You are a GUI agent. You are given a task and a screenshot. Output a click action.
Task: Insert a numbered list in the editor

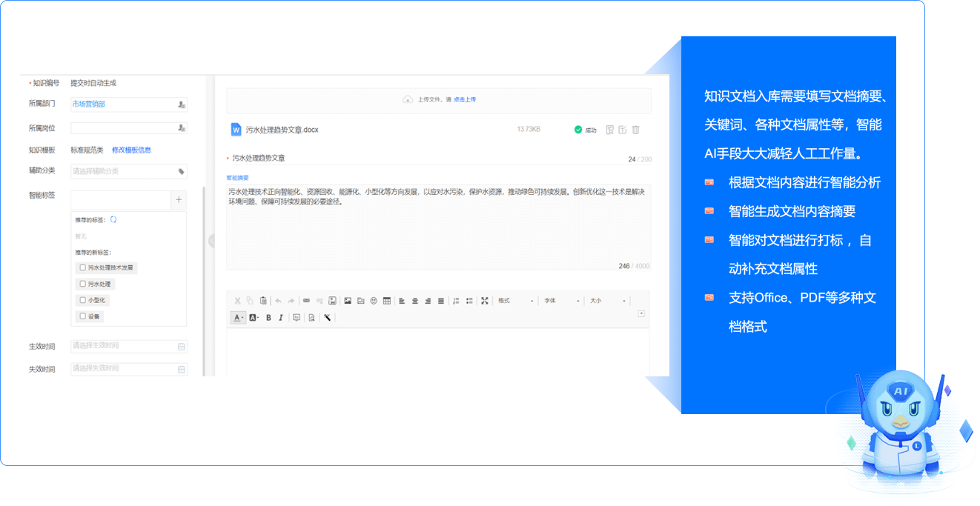(456, 301)
